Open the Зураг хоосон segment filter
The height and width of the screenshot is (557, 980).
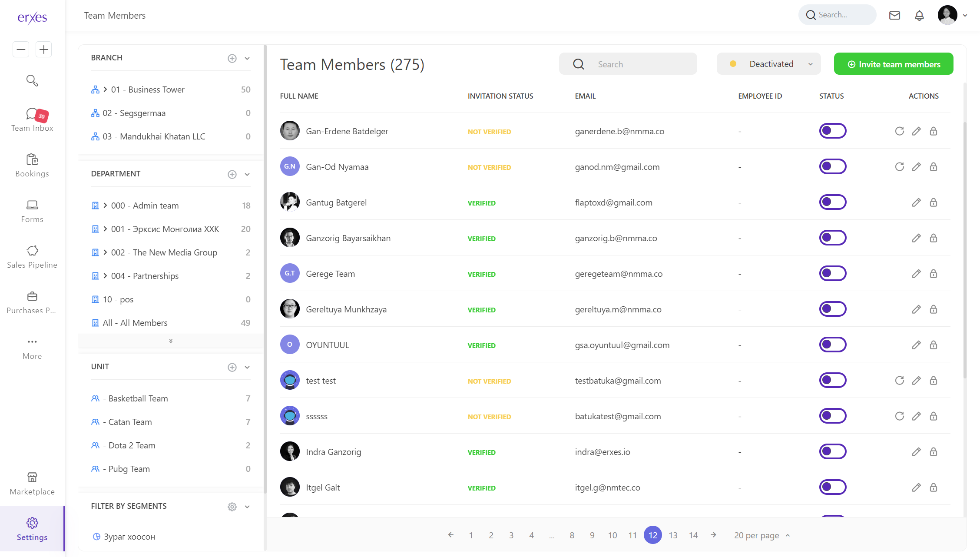[129, 537]
